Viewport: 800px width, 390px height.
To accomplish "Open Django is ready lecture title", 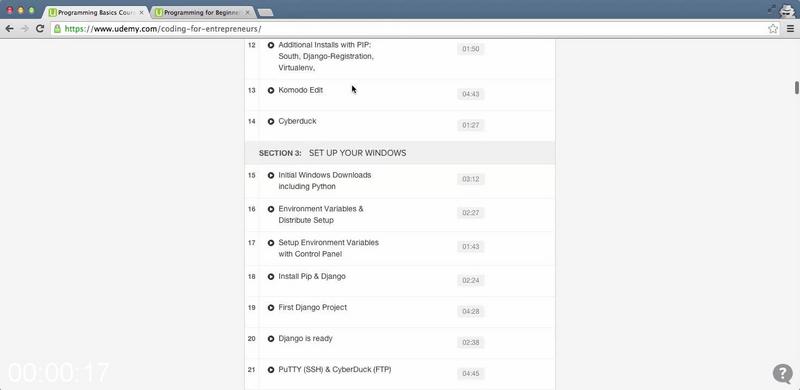I will point(305,338).
